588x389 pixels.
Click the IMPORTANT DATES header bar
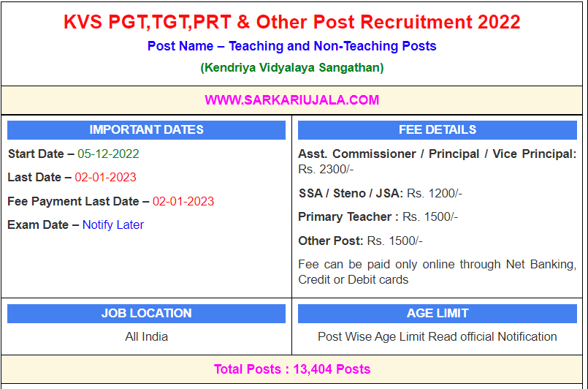[x=146, y=130]
